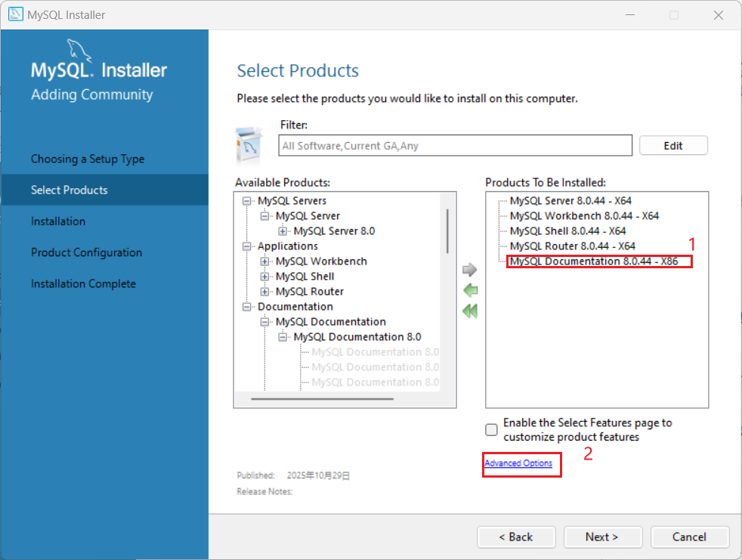
Task: Open the Product Configuration step
Action: pos(86,252)
